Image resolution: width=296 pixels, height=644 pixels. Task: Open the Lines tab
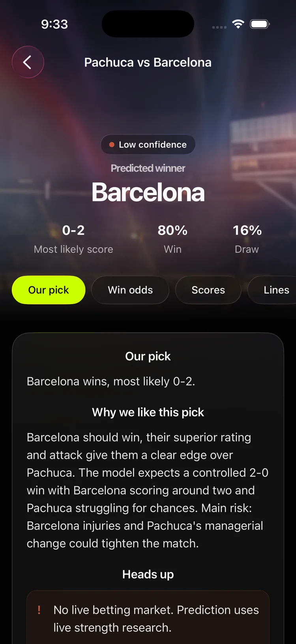(272, 290)
